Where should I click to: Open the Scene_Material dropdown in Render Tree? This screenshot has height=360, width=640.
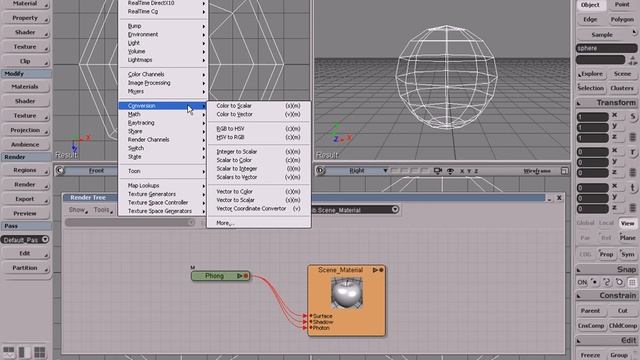click(395, 210)
